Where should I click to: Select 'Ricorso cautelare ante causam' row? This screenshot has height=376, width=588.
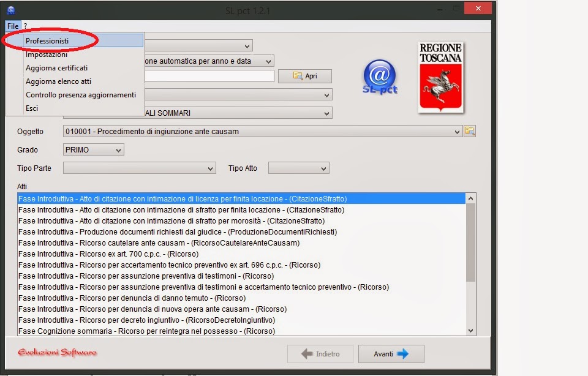point(241,243)
